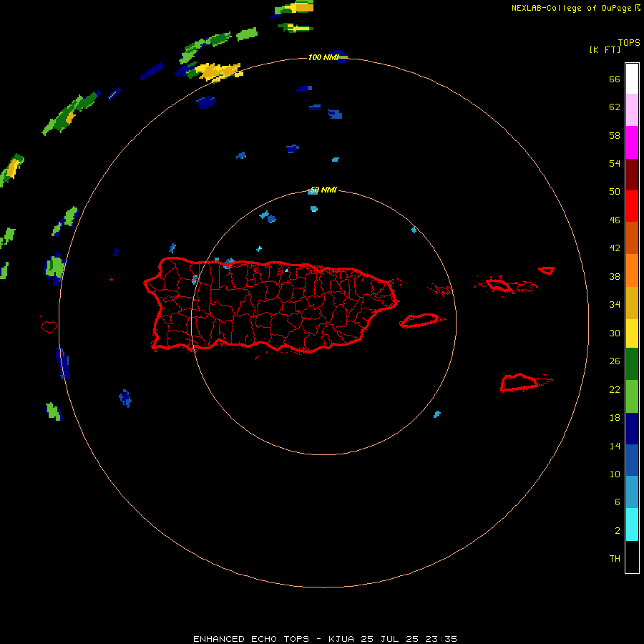
Task: Click the 14 legend value
Action: pos(615,446)
